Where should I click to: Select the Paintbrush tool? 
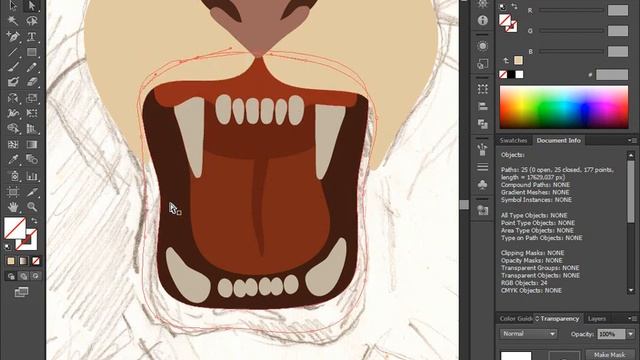(13, 67)
